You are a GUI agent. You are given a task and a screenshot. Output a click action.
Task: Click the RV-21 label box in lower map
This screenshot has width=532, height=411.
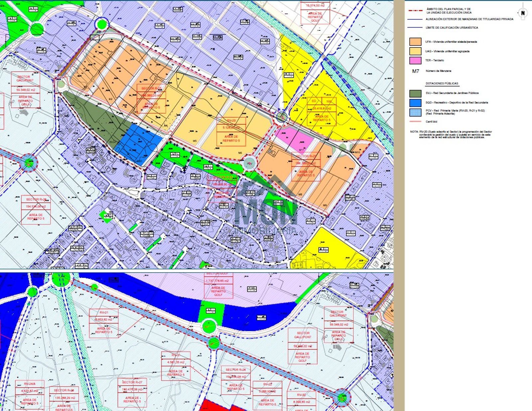104,323
